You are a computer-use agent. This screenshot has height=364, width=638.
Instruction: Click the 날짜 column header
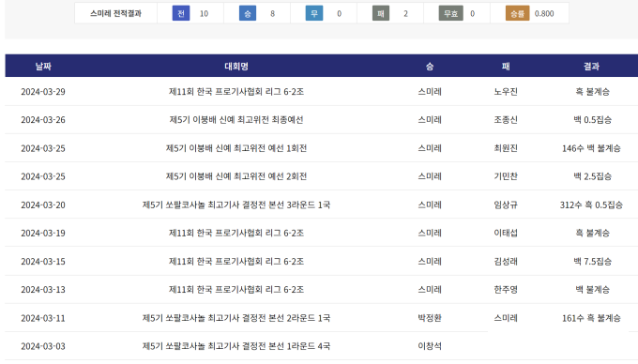pos(43,66)
